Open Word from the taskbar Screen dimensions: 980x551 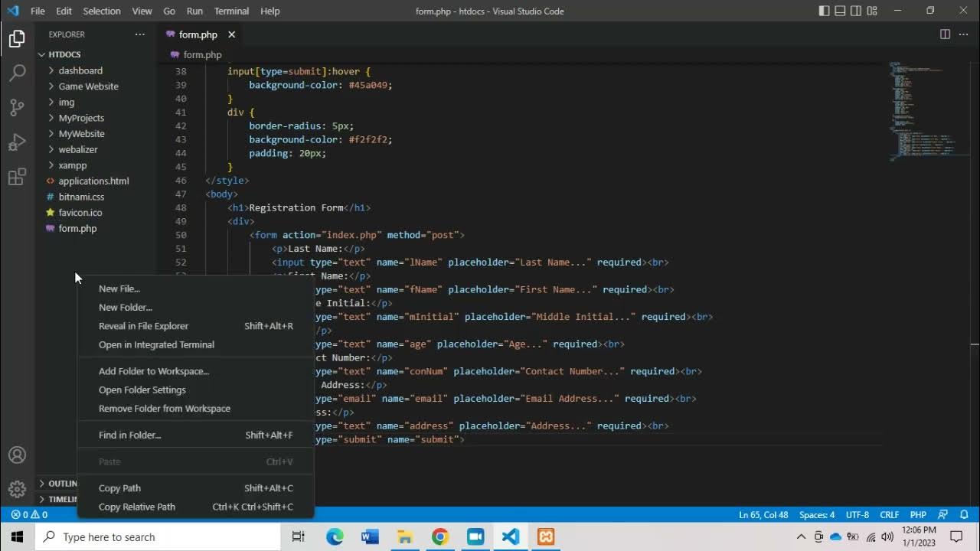(x=370, y=536)
